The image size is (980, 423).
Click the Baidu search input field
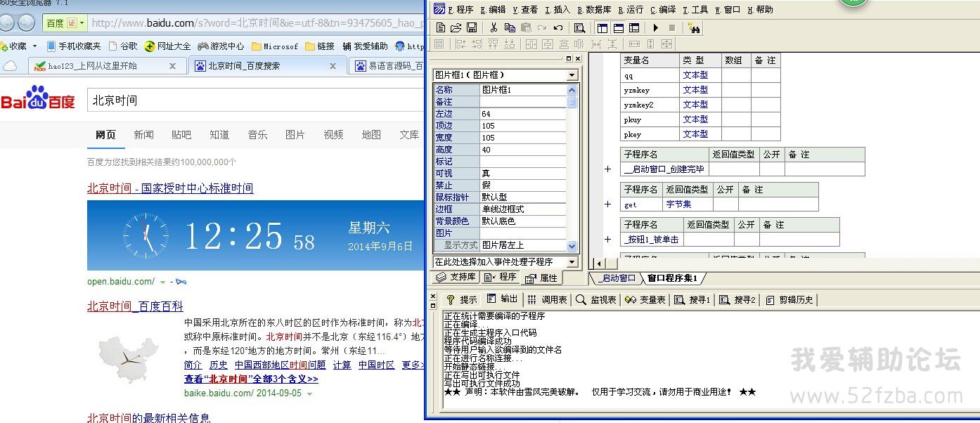[x=255, y=100]
